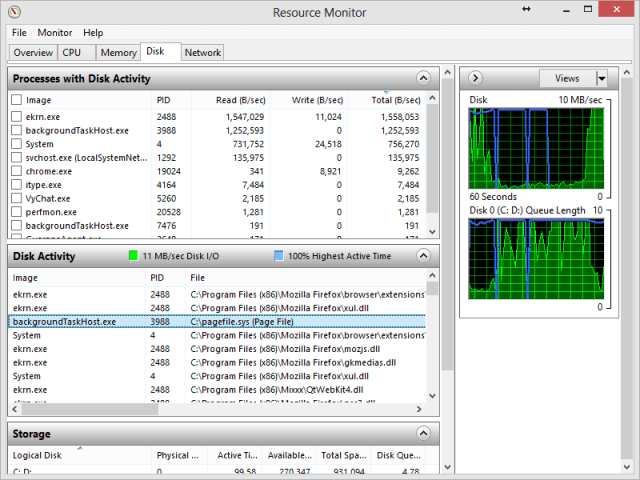This screenshot has height=480, width=640.
Task: Hide the graph pane using arrow button
Action: pyautogui.click(x=476, y=78)
